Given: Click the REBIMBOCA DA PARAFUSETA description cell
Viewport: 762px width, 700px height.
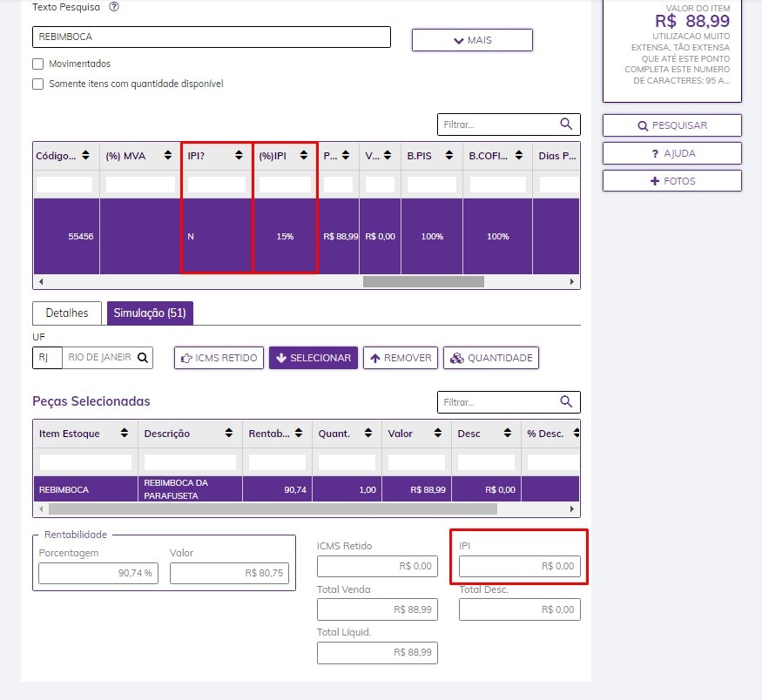Looking at the screenshot, I should (190, 489).
